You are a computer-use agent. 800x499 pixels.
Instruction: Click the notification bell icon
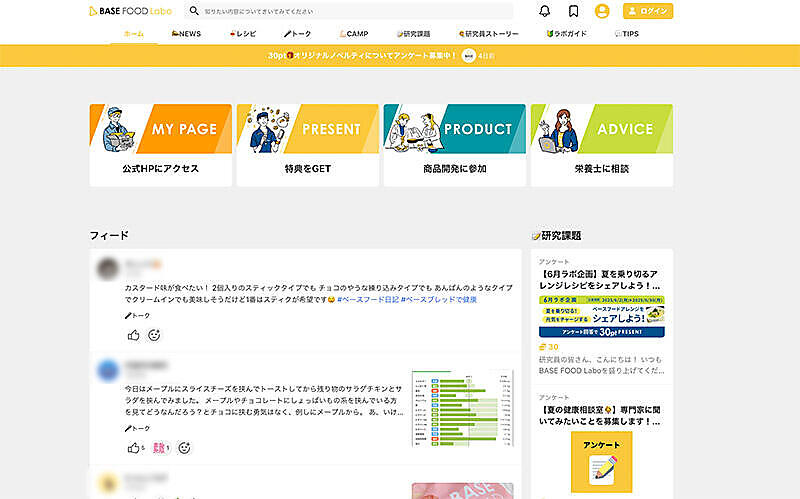click(x=544, y=11)
